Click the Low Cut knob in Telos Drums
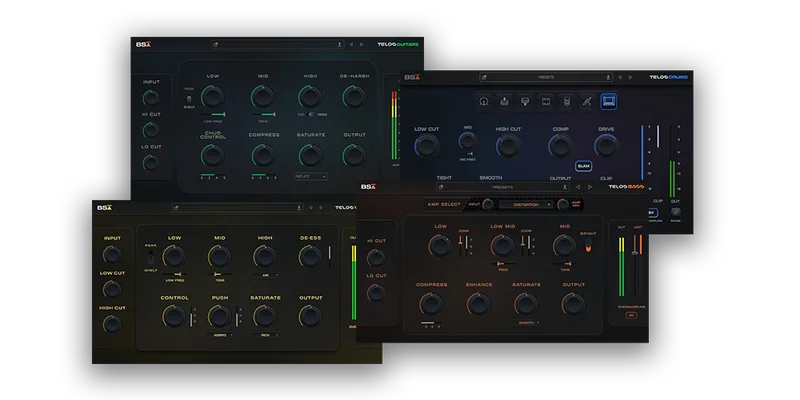The width and height of the screenshot is (800, 400). point(427,146)
